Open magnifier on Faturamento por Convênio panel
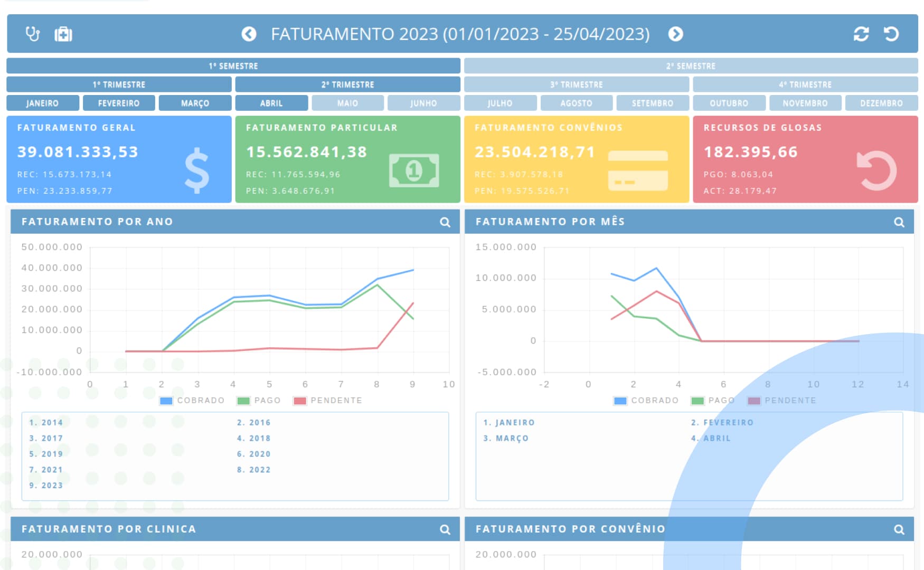Screen dimensions: 924x570 click(x=899, y=529)
